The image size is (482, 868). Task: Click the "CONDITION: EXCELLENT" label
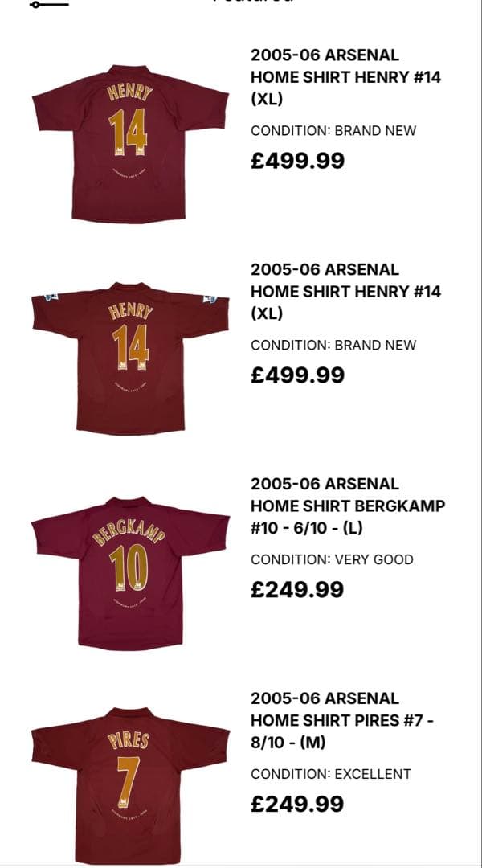pos(330,774)
